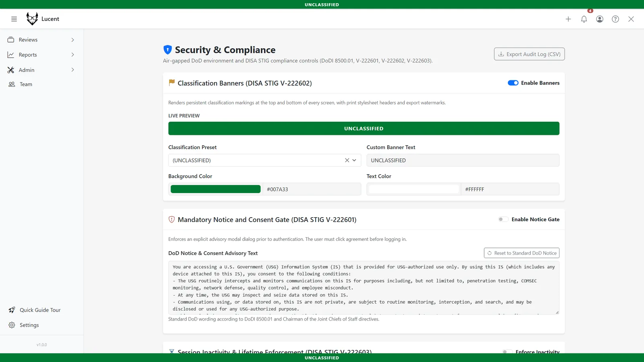Open the user account profile icon
Screen dimensions: 644x362
(600, 19)
